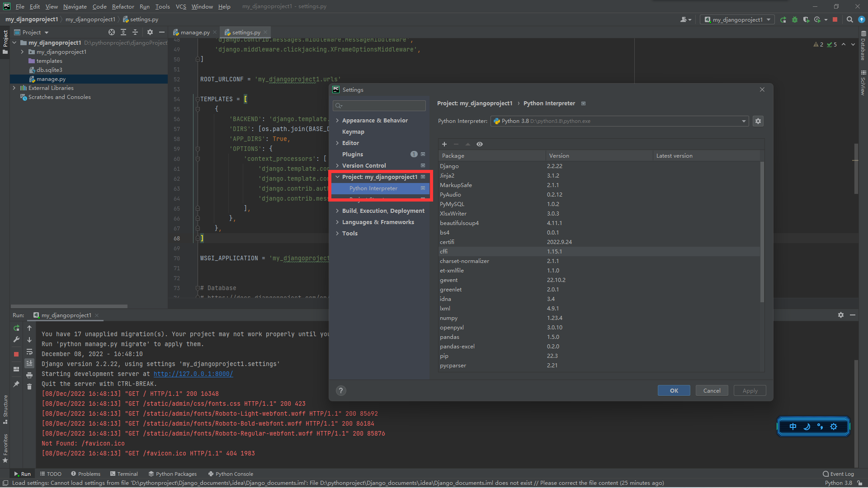
Task: Click the trash clear-all icon in console
Action: point(29,386)
